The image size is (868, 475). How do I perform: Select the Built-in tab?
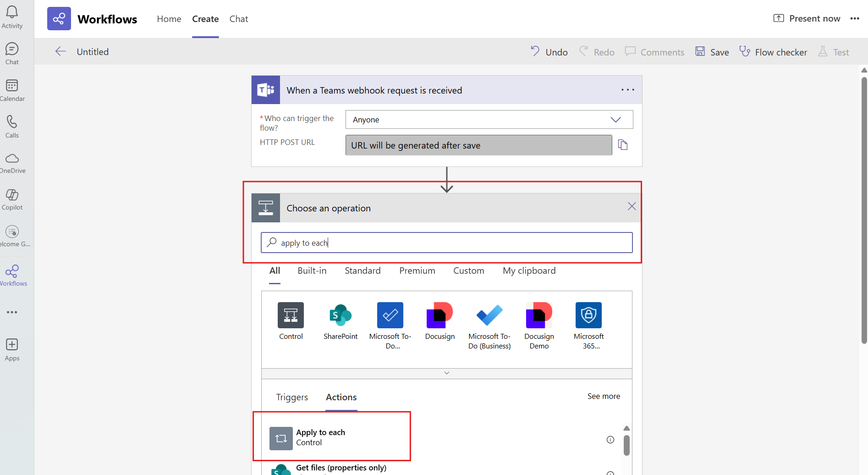[312, 271]
